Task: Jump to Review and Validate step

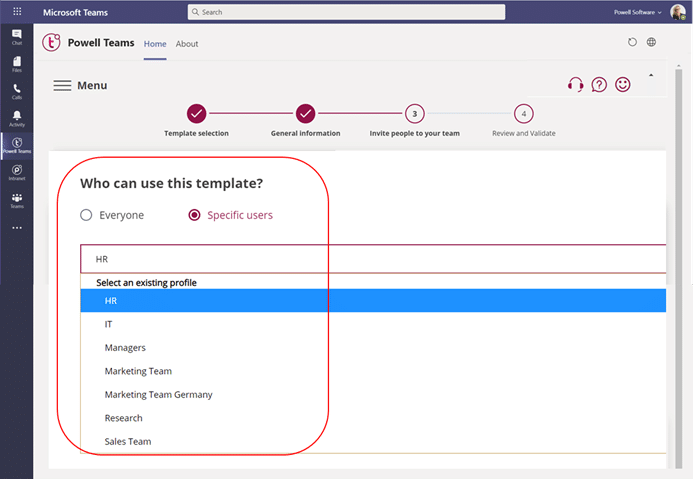Action: [x=524, y=114]
